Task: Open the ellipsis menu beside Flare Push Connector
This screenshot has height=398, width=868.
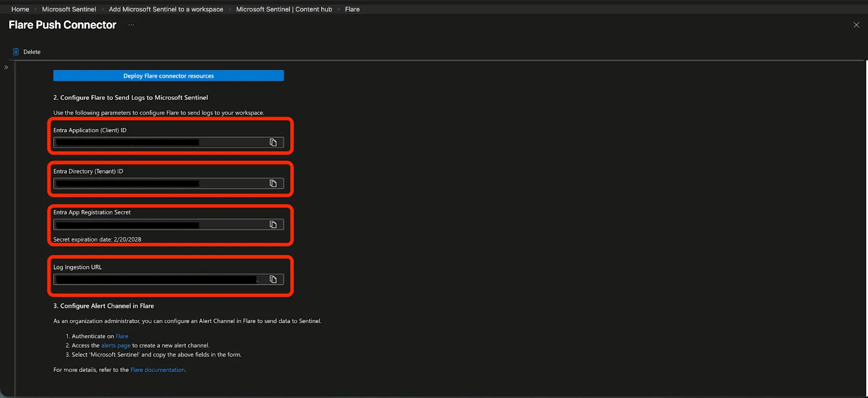Action: click(131, 25)
